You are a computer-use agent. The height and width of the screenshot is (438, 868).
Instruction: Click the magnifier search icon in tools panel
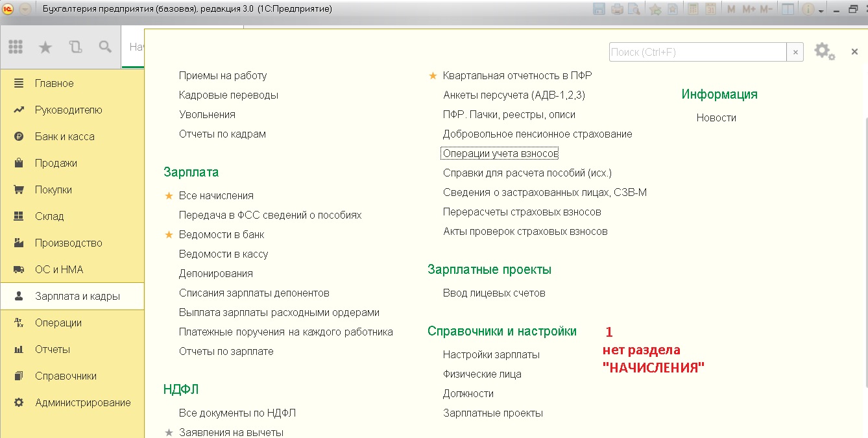click(105, 47)
